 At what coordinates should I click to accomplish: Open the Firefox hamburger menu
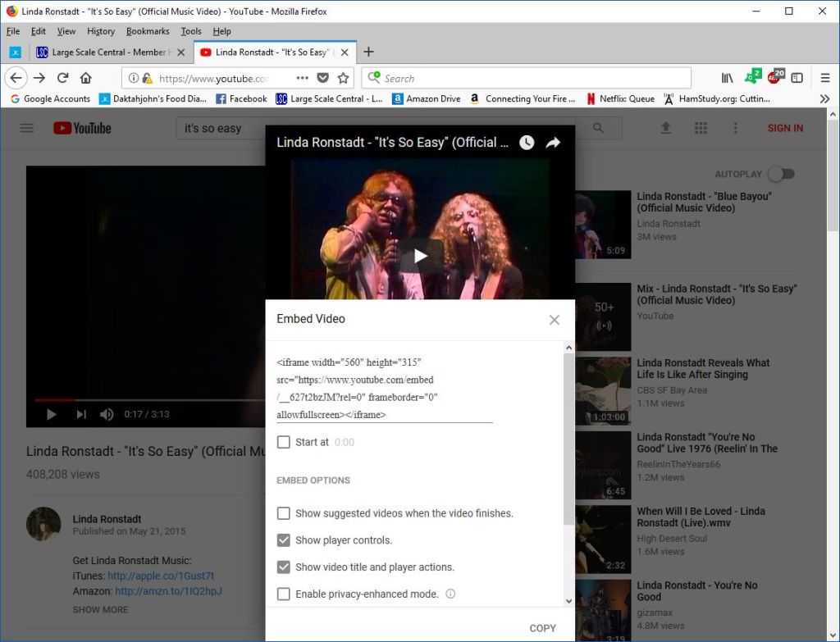click(825, 78)
